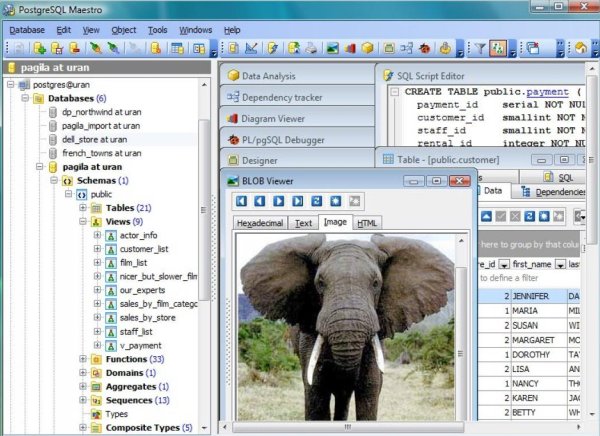Expand the Functions node in tree
Image resolution: width=600 pixels, height=436 pixels.
(83, 358)
